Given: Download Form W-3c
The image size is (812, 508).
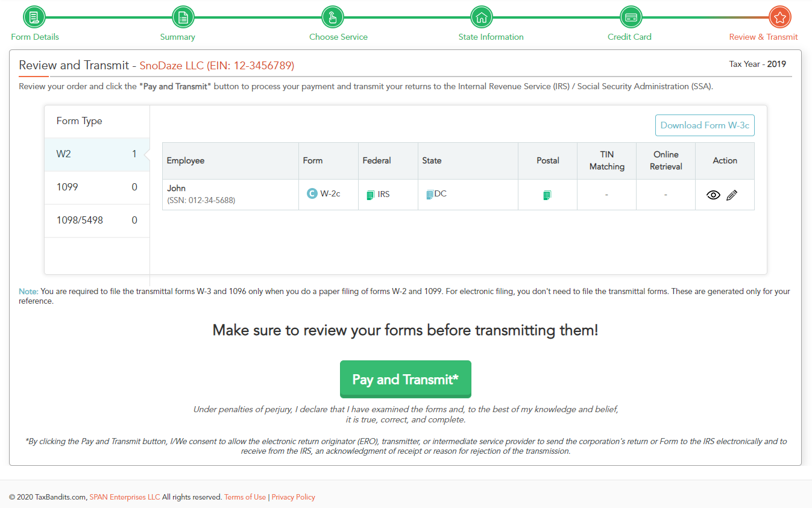Looking at the screenshot, I should point(705,125).
